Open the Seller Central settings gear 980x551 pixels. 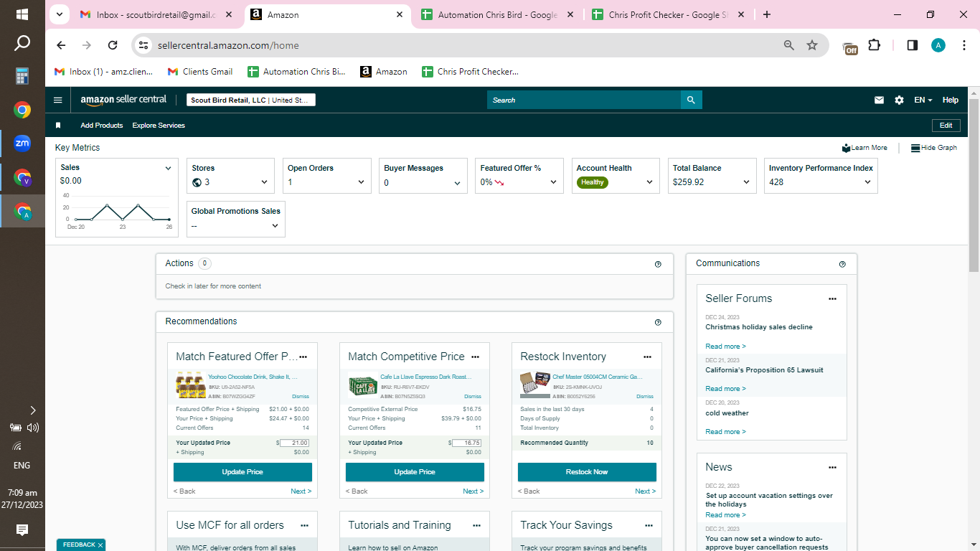click(x=899, y=100)
